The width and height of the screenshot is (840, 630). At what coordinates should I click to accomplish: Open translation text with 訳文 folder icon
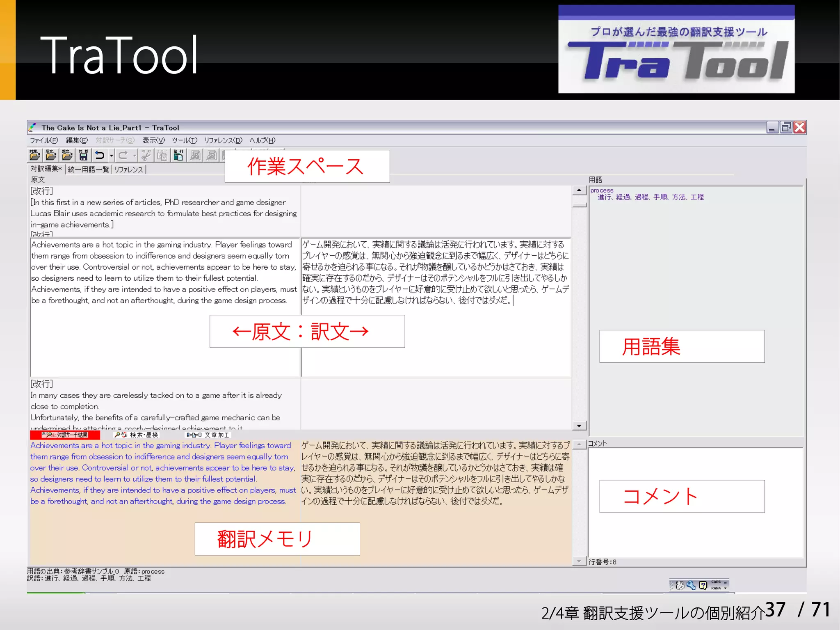pos(67,155)
